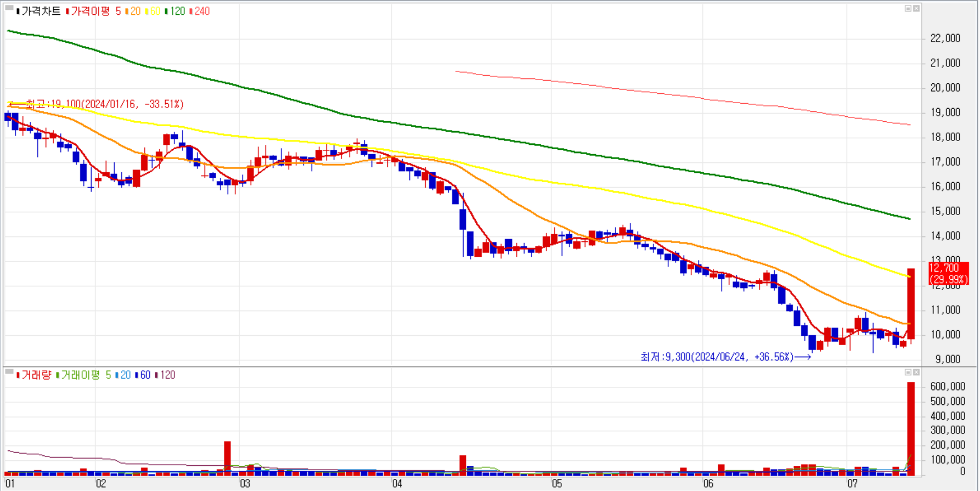The height and width of the screenshot is (491, 980).
Task: Click the 05 month label on time axis
Action: tap(557, 484)
